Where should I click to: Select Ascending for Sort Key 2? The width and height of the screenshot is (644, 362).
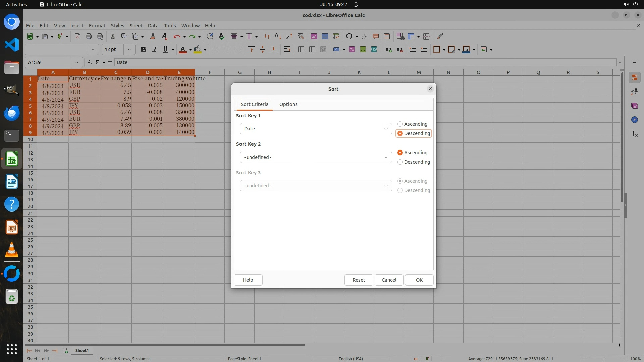tap(400, 153)
